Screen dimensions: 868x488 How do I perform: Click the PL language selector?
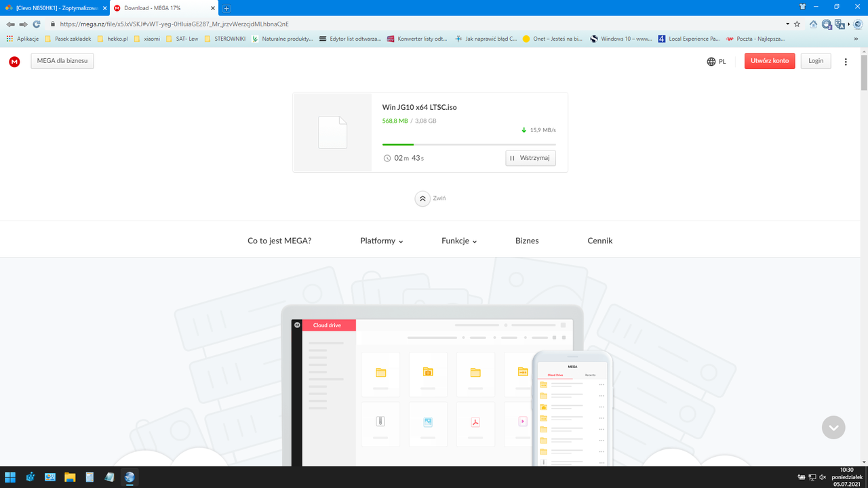click(x=722, y=62)
